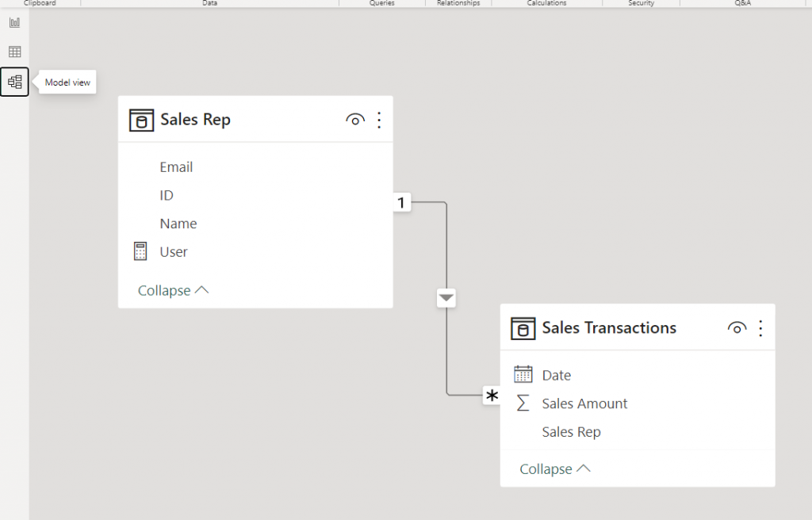Select the Name field in Sales Rep
The width and height of the screenshot is (812, 520).
coord(178,224)
